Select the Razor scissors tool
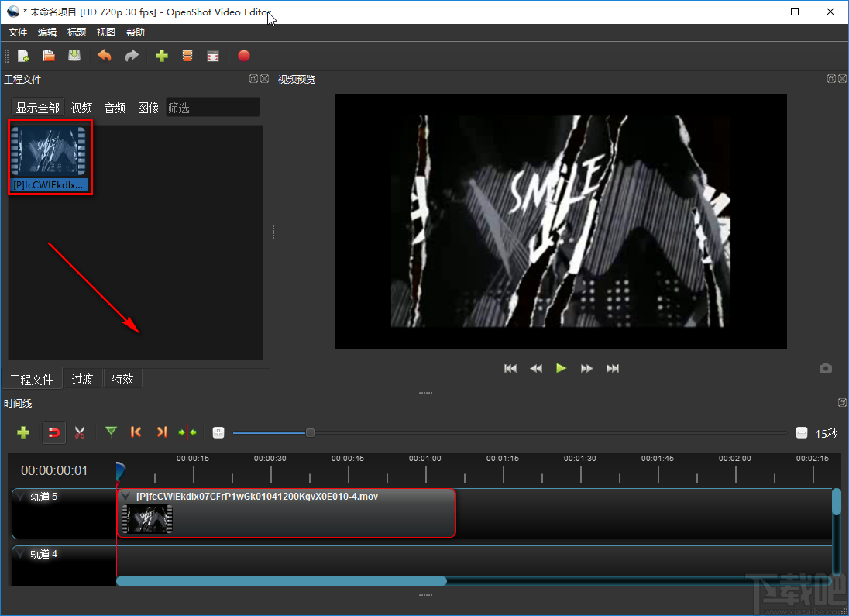 (x=80, y=432)
